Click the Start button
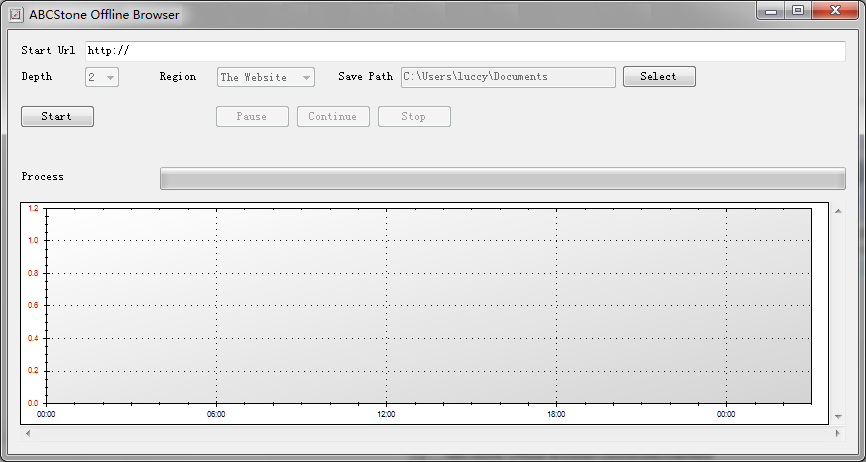 pos(57,116)
